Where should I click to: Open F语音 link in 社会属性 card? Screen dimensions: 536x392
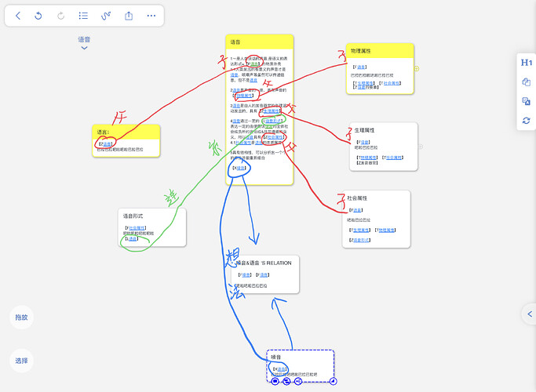click(x=357, y=210)
